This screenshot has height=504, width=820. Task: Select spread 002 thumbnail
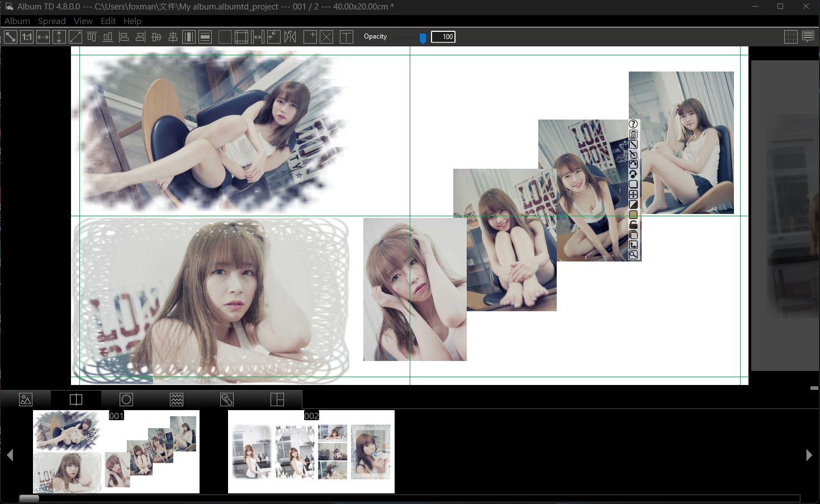tap(311, 451)
